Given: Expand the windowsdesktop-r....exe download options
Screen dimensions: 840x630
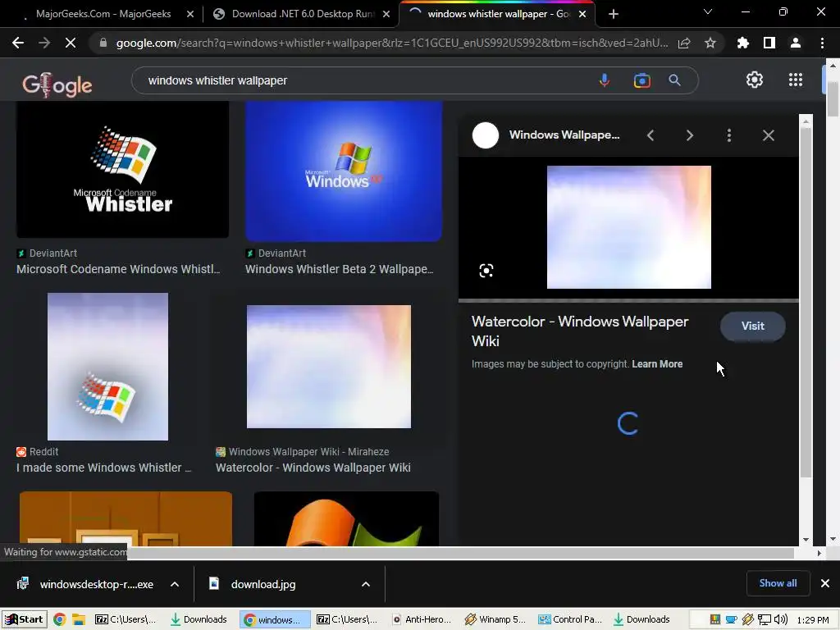Looking at the screenshot, I should point(175,584).
